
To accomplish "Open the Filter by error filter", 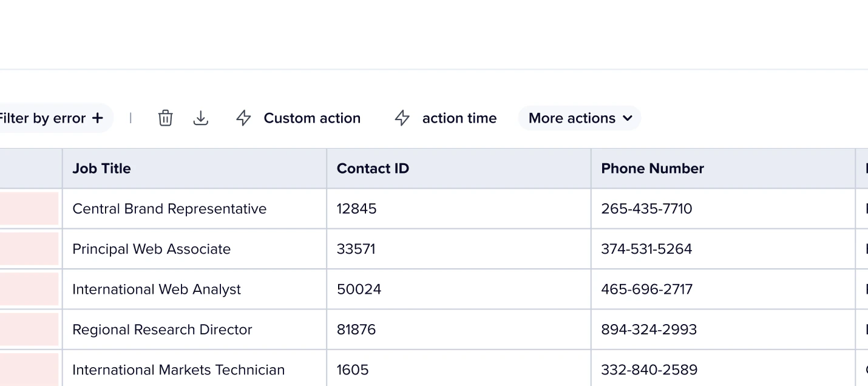I will [42, 118].
